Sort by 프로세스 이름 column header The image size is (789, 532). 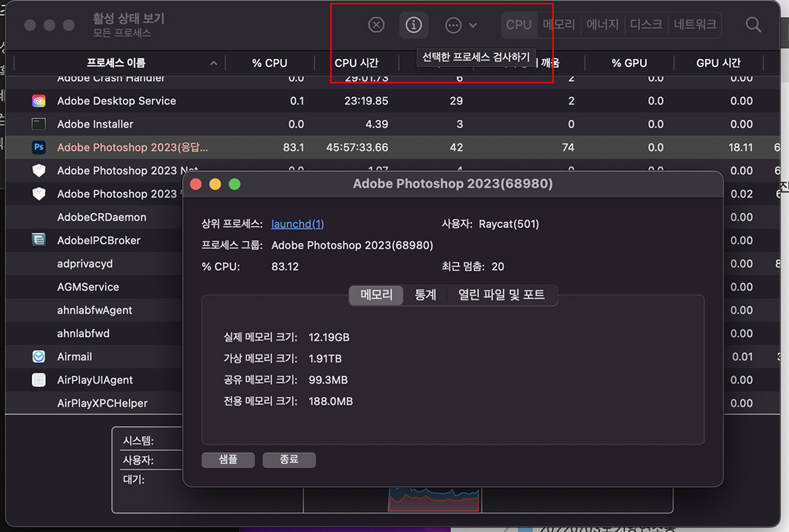point(115,63)
